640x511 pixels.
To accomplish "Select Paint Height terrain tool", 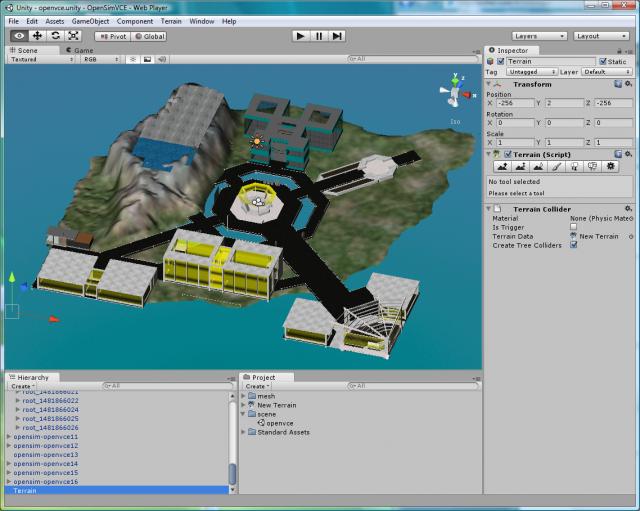I will 520,167.
